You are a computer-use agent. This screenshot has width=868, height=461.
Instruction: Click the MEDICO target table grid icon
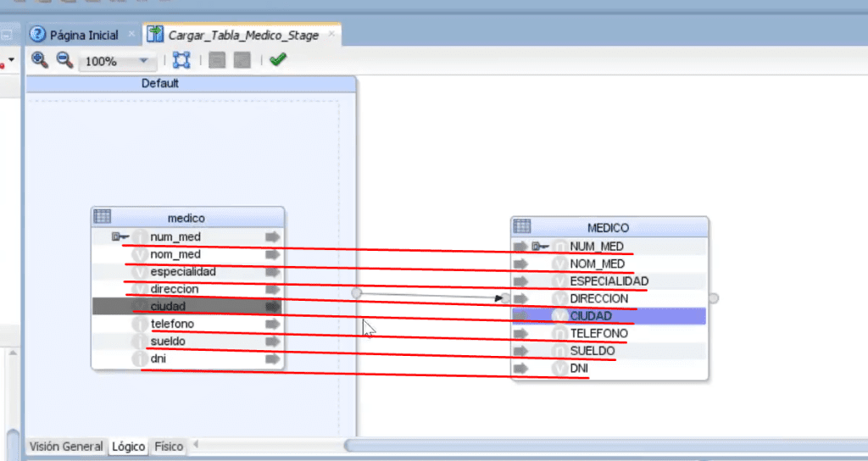(522, 225)
